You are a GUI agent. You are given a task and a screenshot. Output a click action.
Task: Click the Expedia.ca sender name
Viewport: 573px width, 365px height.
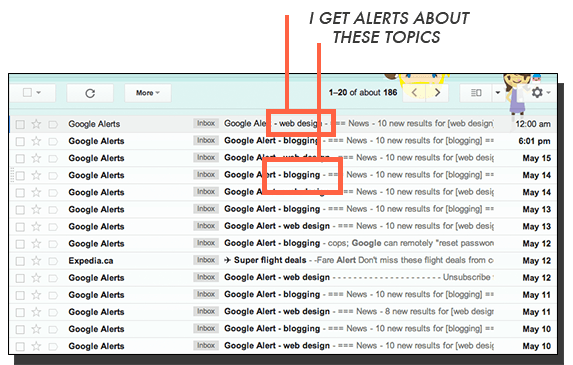tap(91, 261)
